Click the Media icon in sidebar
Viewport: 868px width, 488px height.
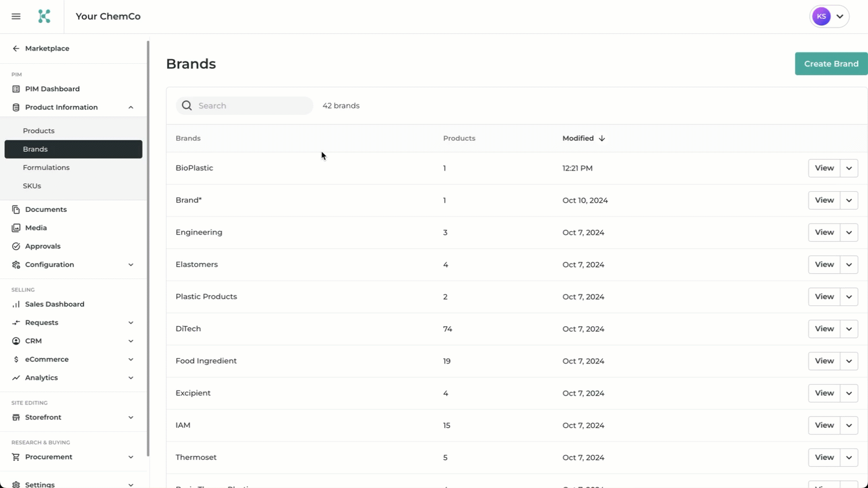pos(16,228)
